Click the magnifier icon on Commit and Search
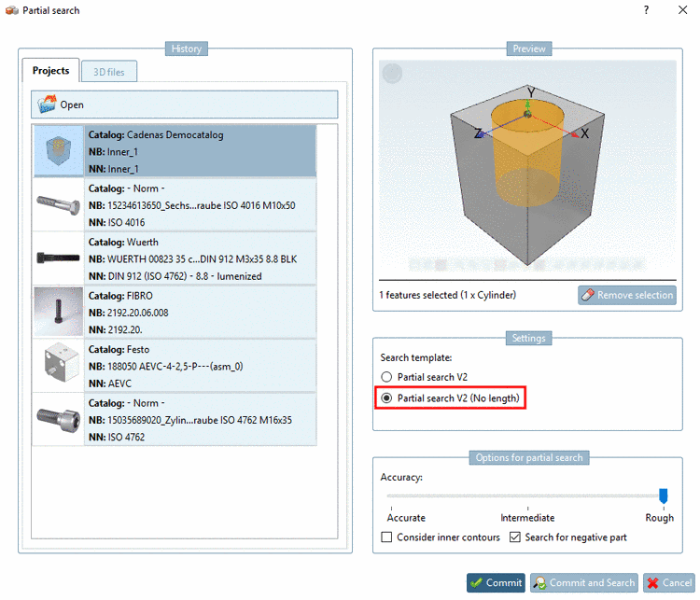 539,582
